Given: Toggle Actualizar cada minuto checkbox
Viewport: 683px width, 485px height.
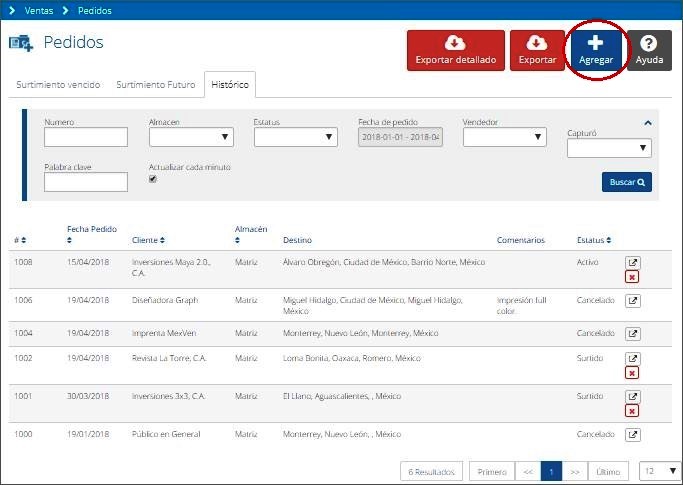Looking at the screenshot, I should [152, 179].
